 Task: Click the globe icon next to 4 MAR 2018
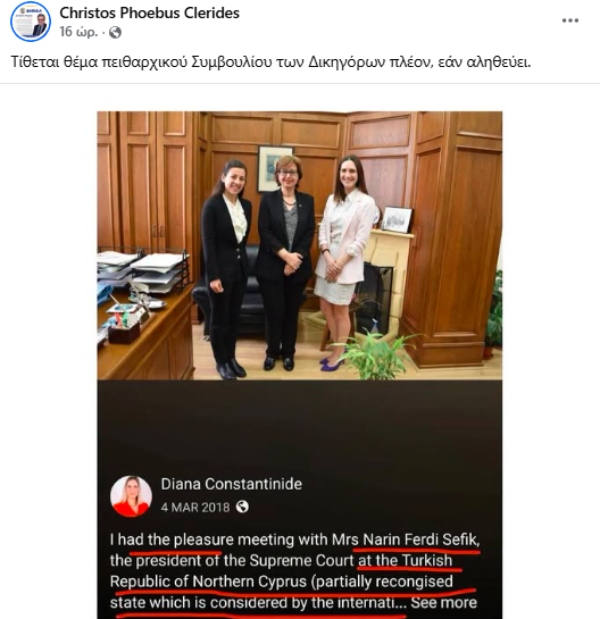(x=242, y=507)
